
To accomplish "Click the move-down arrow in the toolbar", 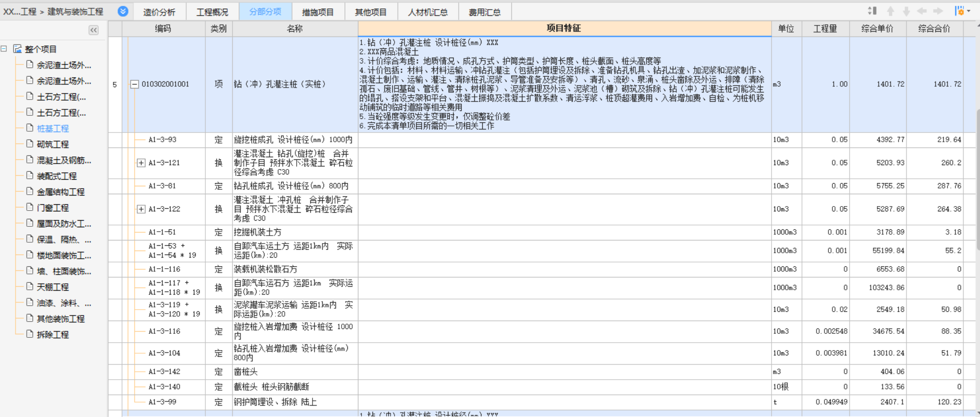I will tap(906, 11).
